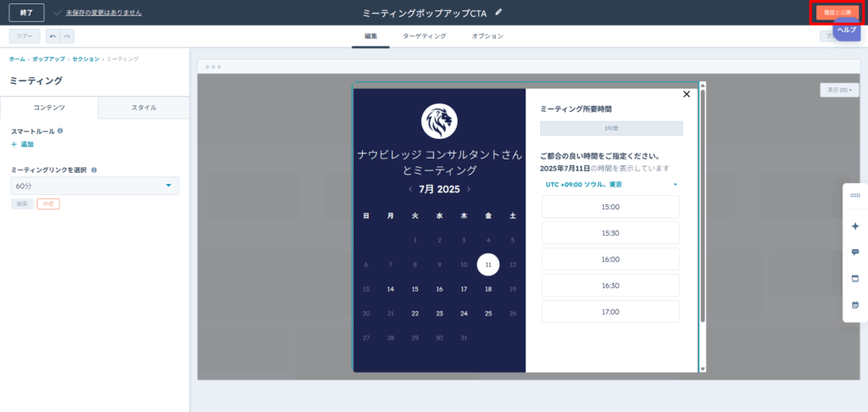Click the ツアー button
This screenshot has height=412, width=868.
pos(25,36)
